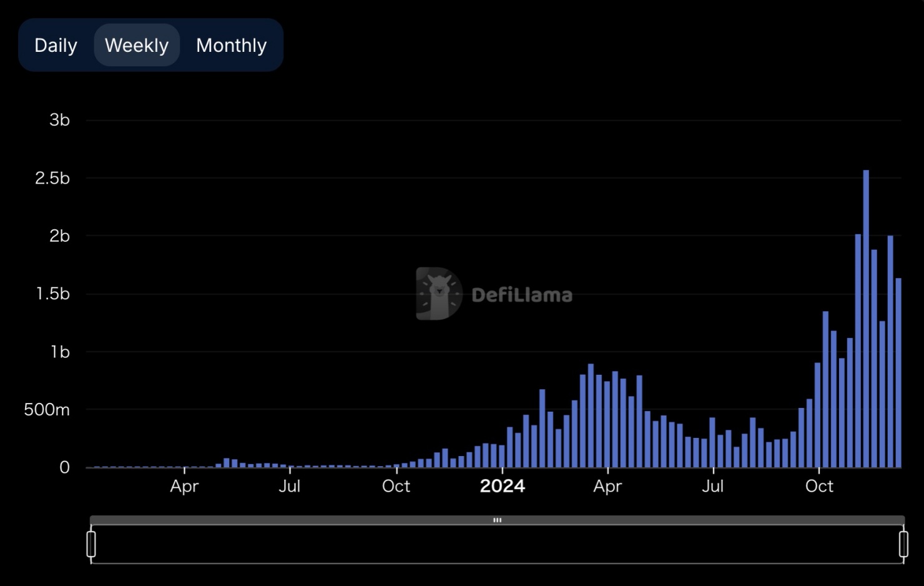Screen dimensions: 924x586
Task: Click the '1.5b' y-axis label
Action: (52, 294)
